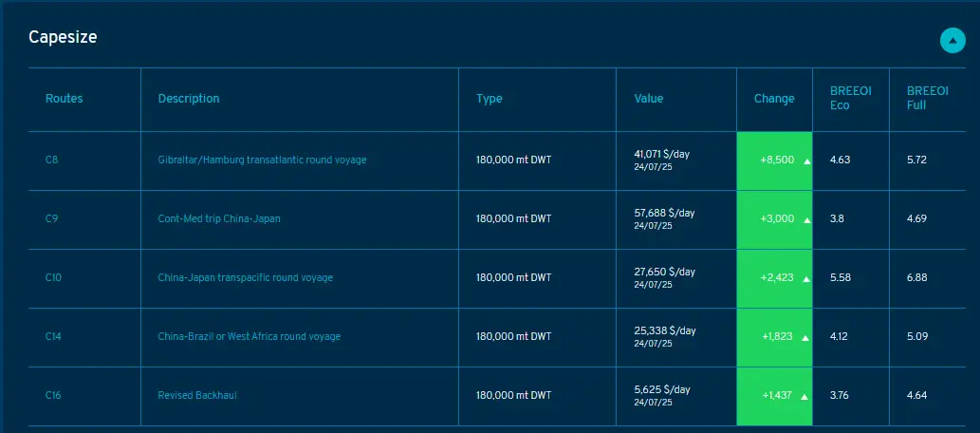Click the Change column header
This screenshot has width=980, height=433.
click(774, 99)
